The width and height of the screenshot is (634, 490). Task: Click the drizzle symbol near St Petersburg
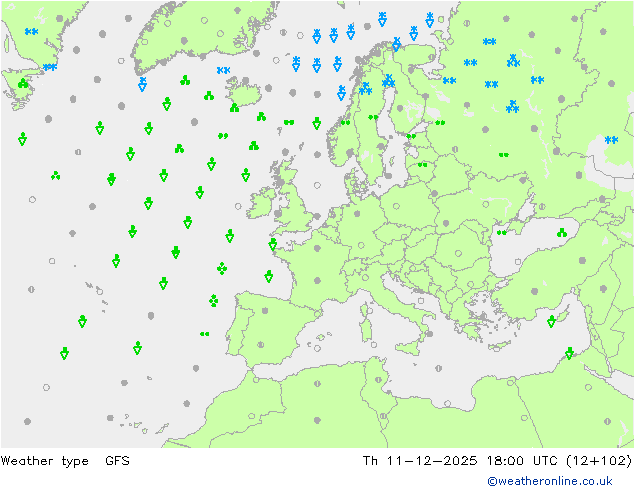440,122
